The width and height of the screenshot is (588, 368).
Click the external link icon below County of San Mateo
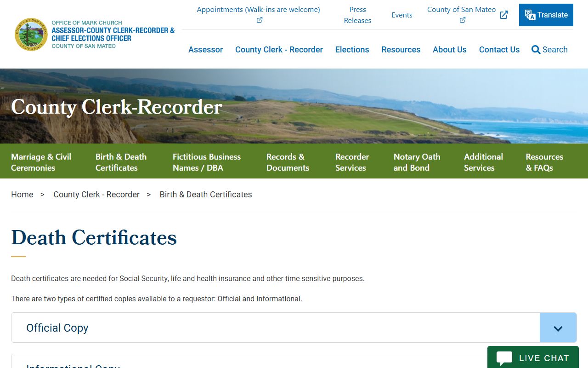coord(463,20)
